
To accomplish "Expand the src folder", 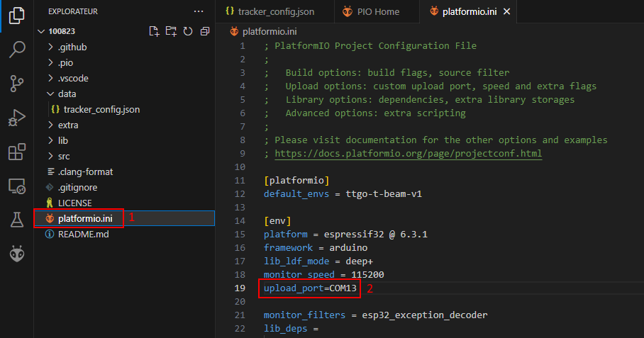I will click(64, 156).
